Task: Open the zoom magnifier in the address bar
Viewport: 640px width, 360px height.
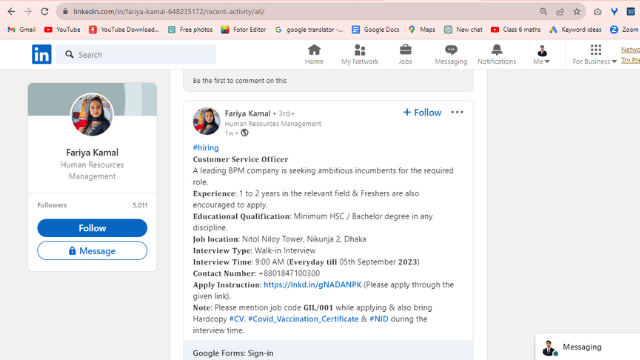Action: [x=543, y=11]
